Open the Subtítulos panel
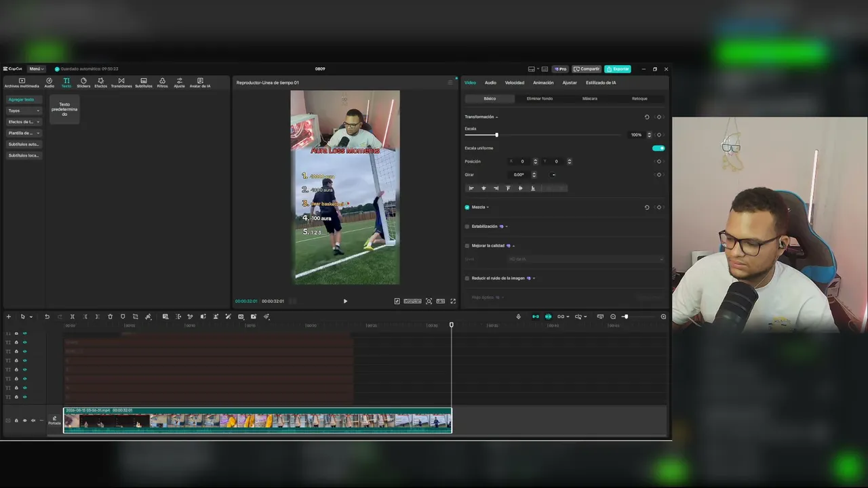 pos(144,83)
